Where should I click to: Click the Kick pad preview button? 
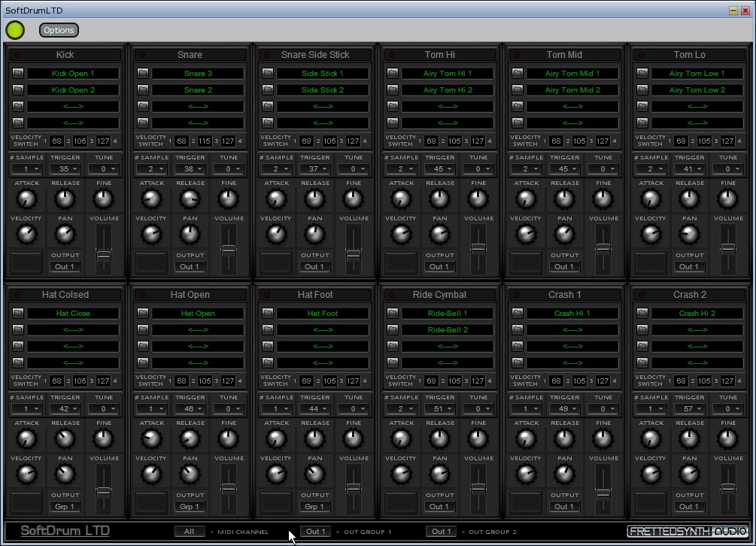click(26, 262)
